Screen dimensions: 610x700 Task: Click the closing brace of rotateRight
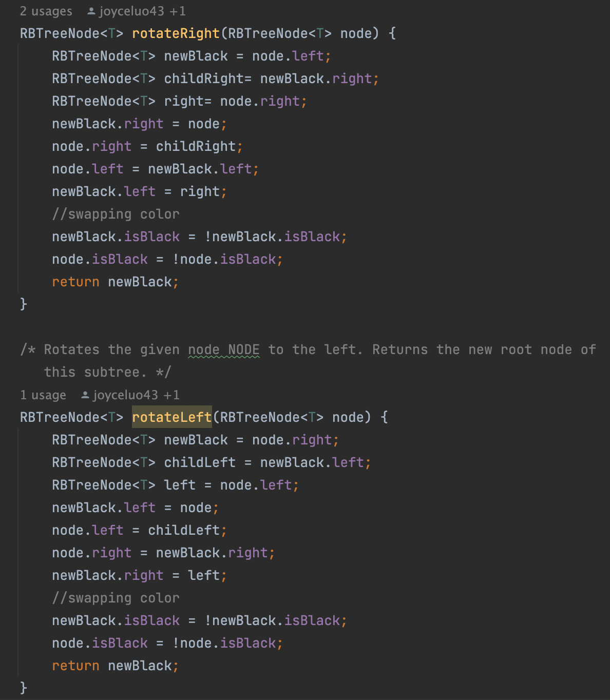(24, 304)
